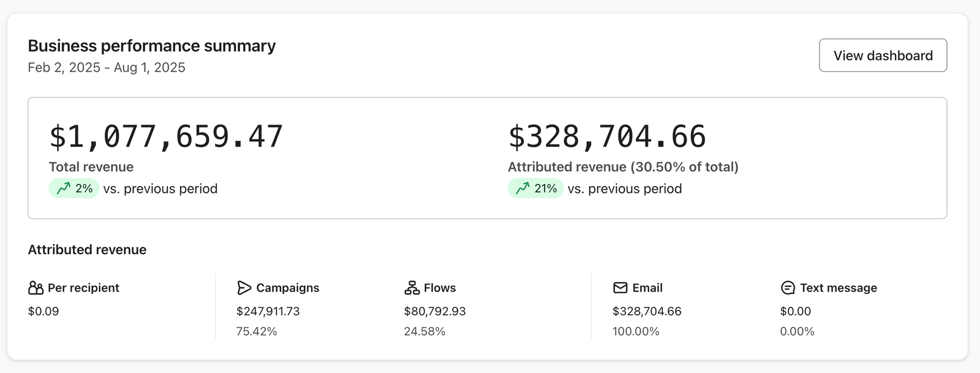The width and height of the screenshot is (980, 373).
Task: Click the Attributed revenue section heading
Action: click(x=87, y=250)
